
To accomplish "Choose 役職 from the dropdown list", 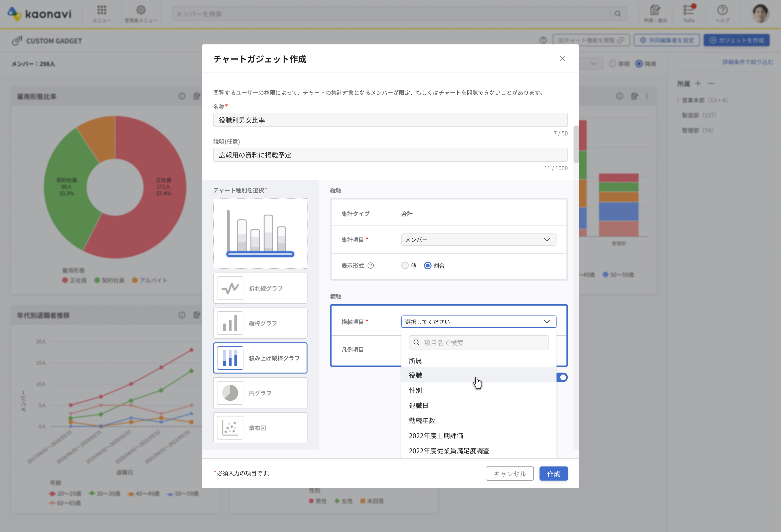I will tap(416, 375).
